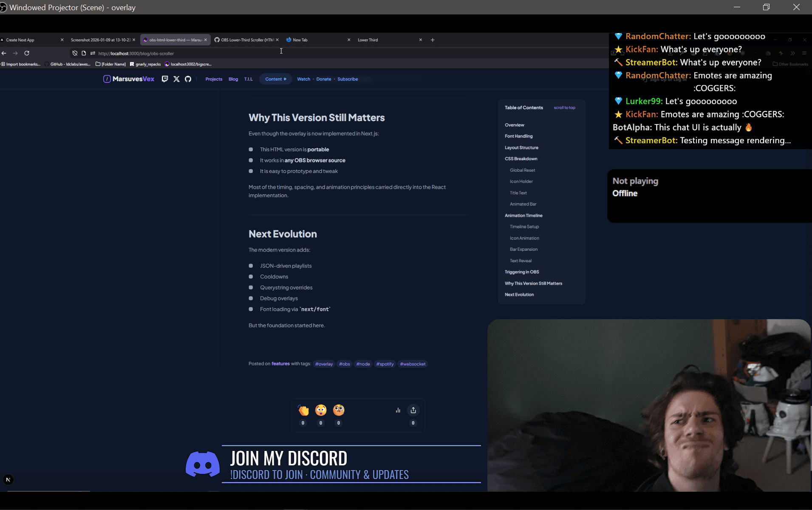This screenshot has width=812, height=510.
Task: Click the Next.js dev tools badge
Action: [x=8, y=480]
